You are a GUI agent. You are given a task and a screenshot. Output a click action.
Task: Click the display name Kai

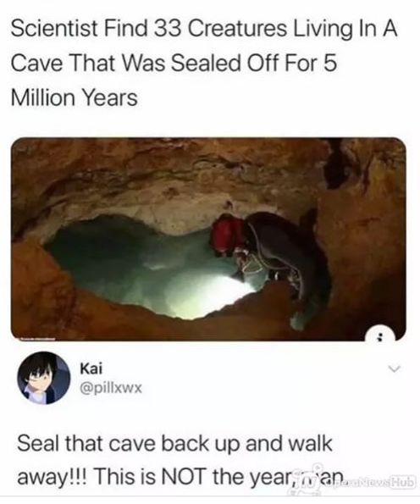91,368
